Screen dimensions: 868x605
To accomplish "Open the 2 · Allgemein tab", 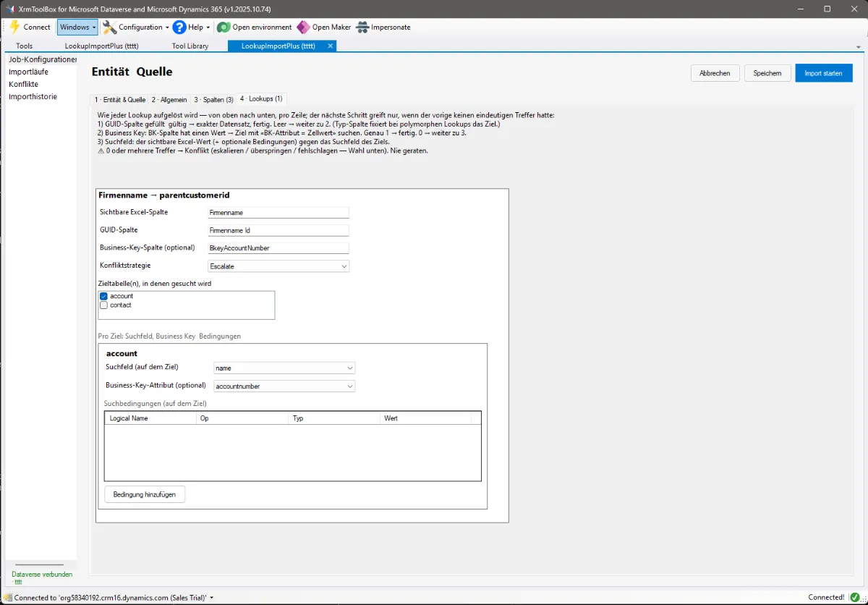I will [x=169, y=99].
